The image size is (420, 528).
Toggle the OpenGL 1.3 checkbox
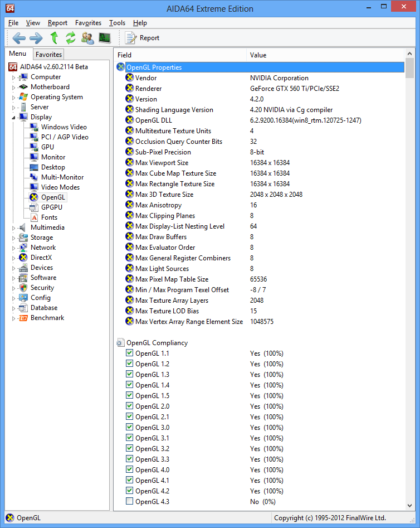[129, 374]
